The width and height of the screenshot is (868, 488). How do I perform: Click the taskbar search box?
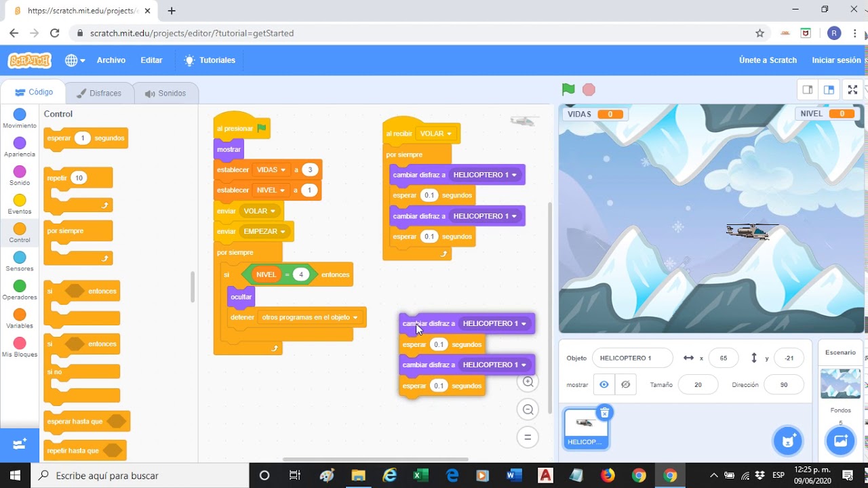[140, 475]
